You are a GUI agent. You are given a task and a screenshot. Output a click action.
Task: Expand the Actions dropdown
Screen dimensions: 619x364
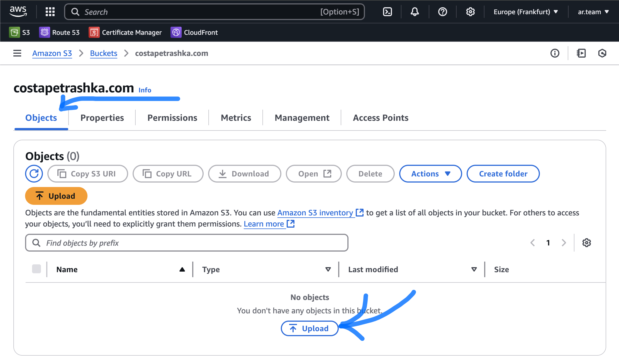[430, 174]
